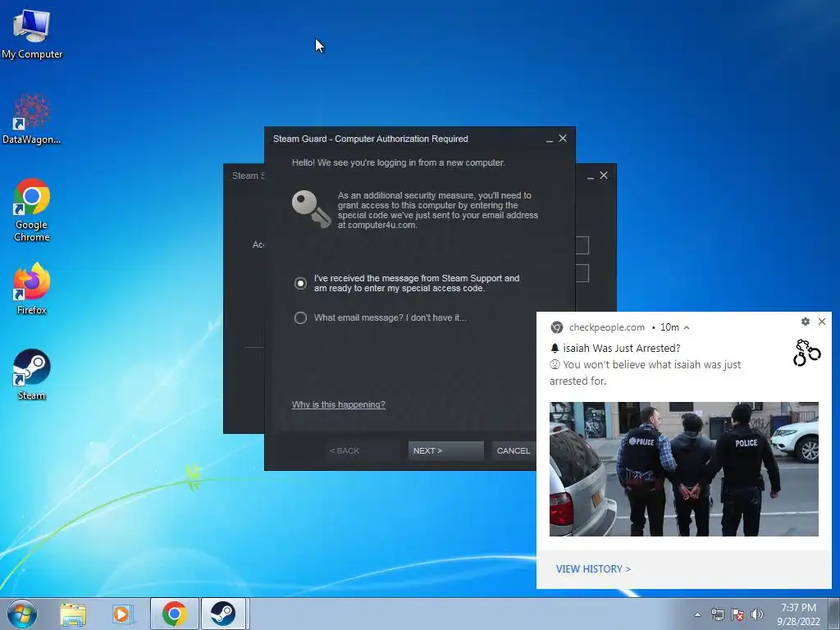Viewport: 840px width, 630px height.
Task: Open the clock showing 7:37 PM
Action: [x=798, y=614]
